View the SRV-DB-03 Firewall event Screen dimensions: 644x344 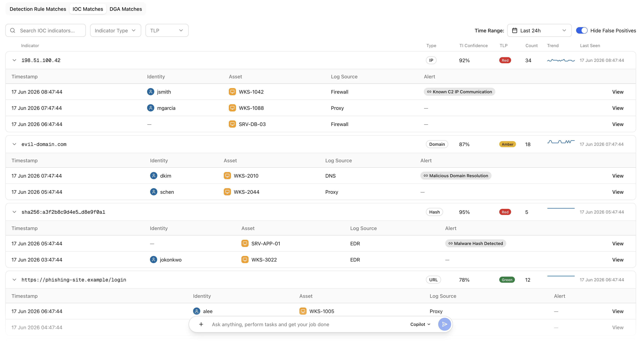[618, 124]
